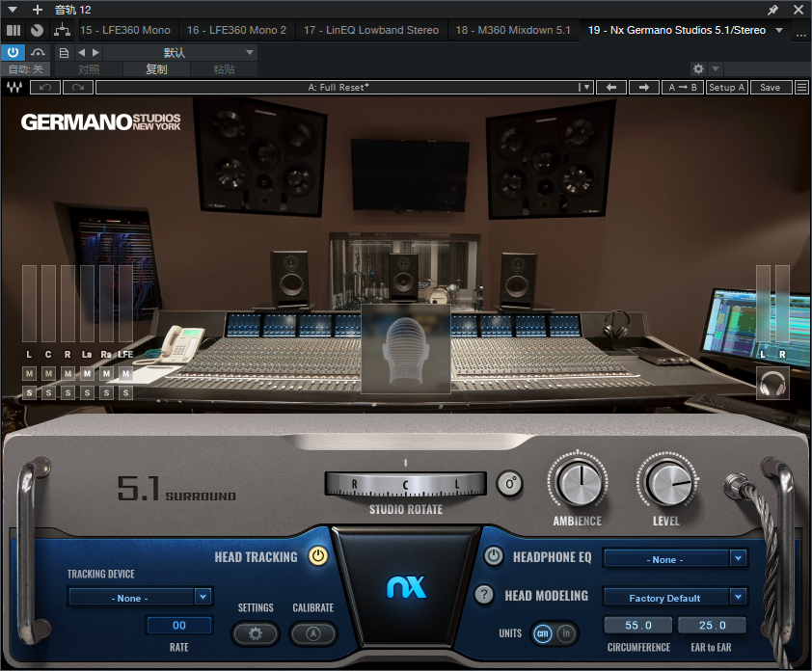The image size is (812, 671).
Task: Expand the arrow next to gear icon
Action: pos(716,68)
